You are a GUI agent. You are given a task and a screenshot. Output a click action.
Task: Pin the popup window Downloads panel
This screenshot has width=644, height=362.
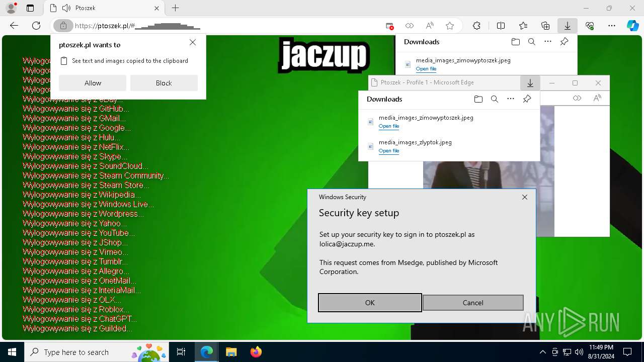(x=527, y=99)
